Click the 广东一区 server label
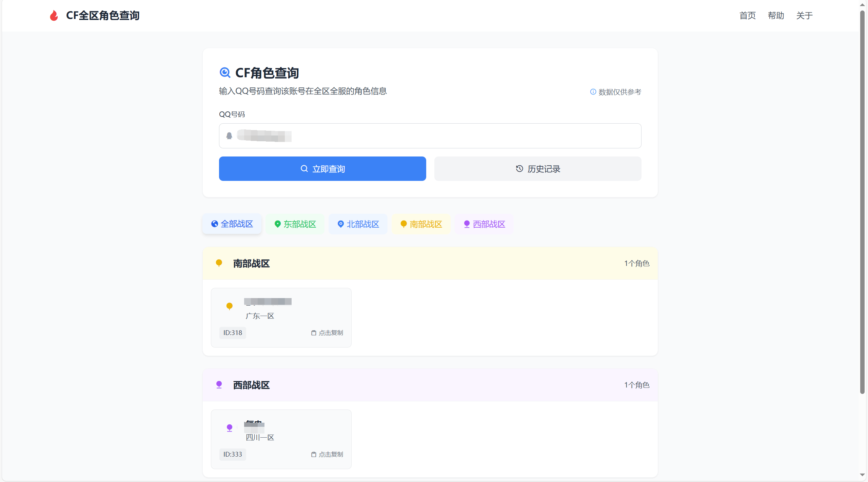868x482 pixels. coord(260,316)
